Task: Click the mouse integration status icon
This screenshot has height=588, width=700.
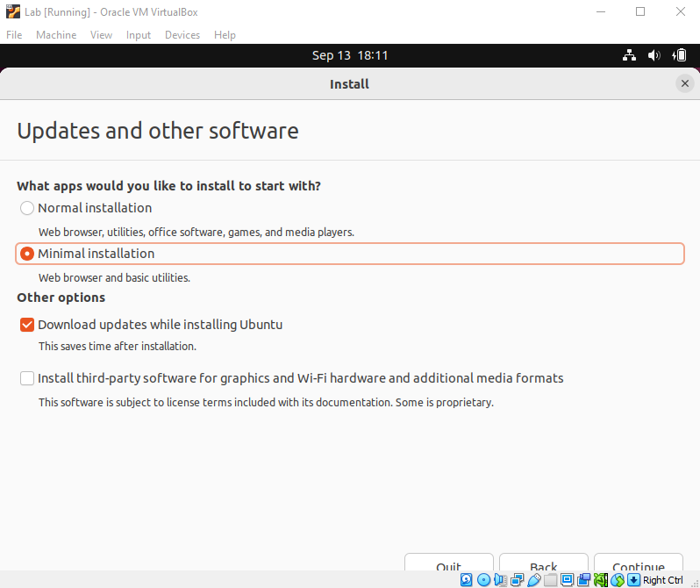Action: (x=618, y=580)
